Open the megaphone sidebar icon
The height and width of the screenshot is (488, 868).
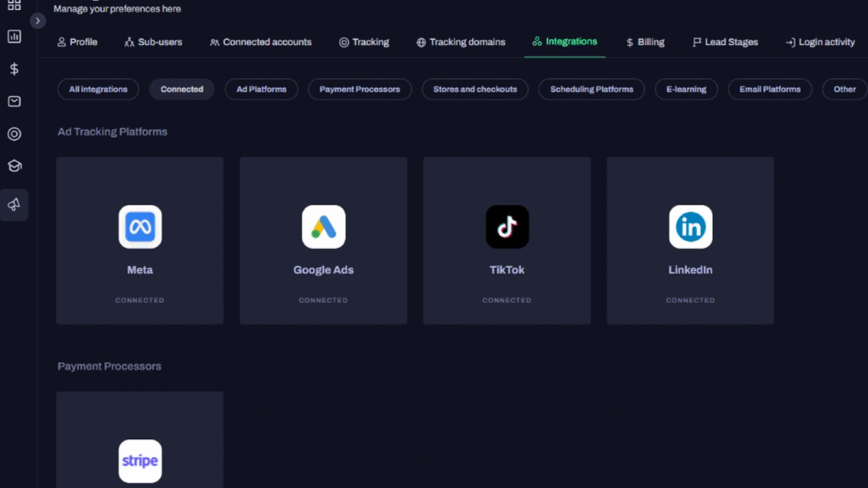pyautogui.click(x=14, y=205)
